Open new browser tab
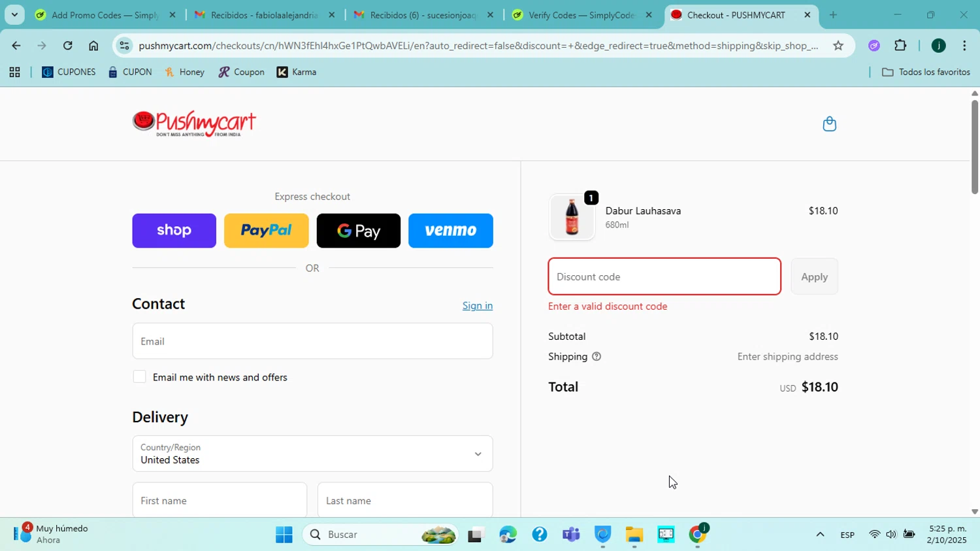 833,15
